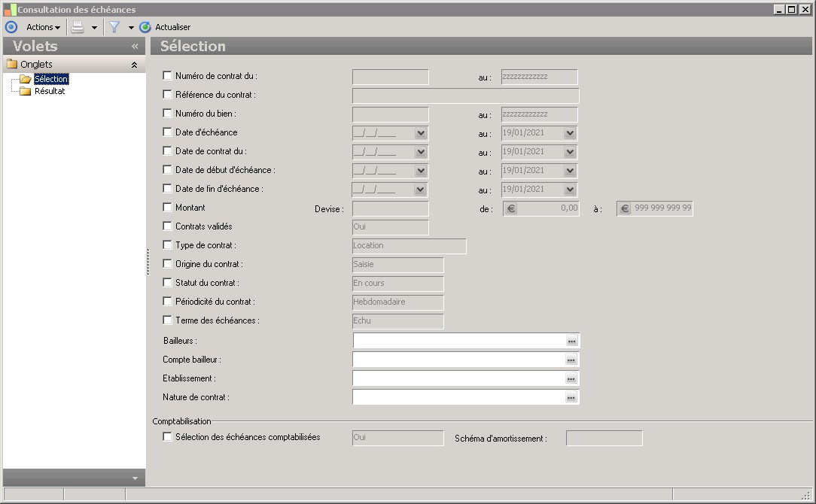This screenshot has height=504, width=816.
Task: Expand the printer options dropdown arrow
Action: [x=94, y=28]
